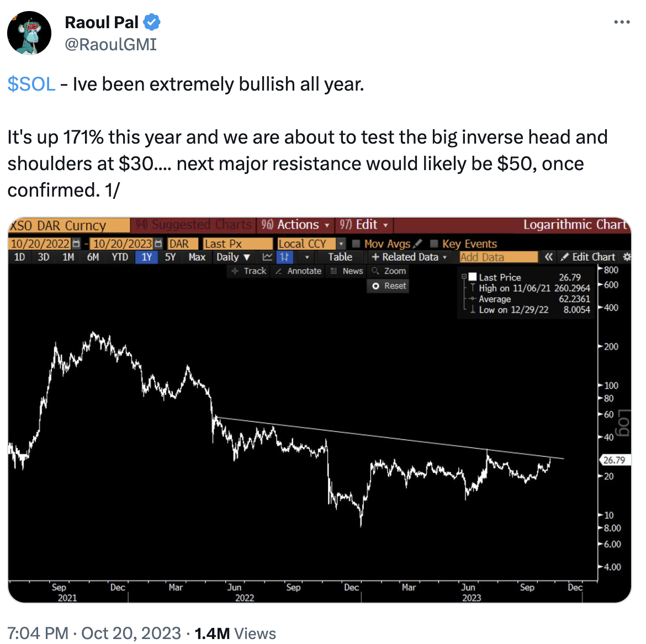
Task: Collapse panel with the double-chevron icon
Action: tap(548, 257)
